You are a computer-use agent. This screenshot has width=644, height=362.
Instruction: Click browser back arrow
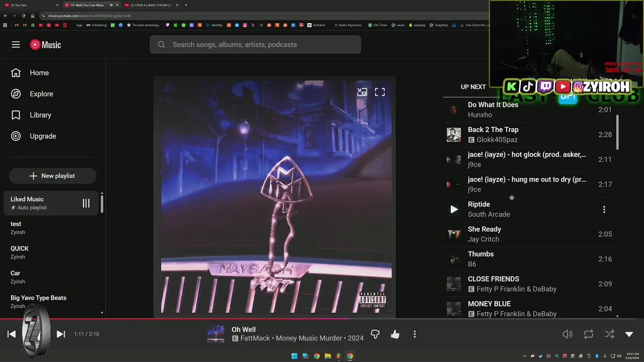coord(6,16)
